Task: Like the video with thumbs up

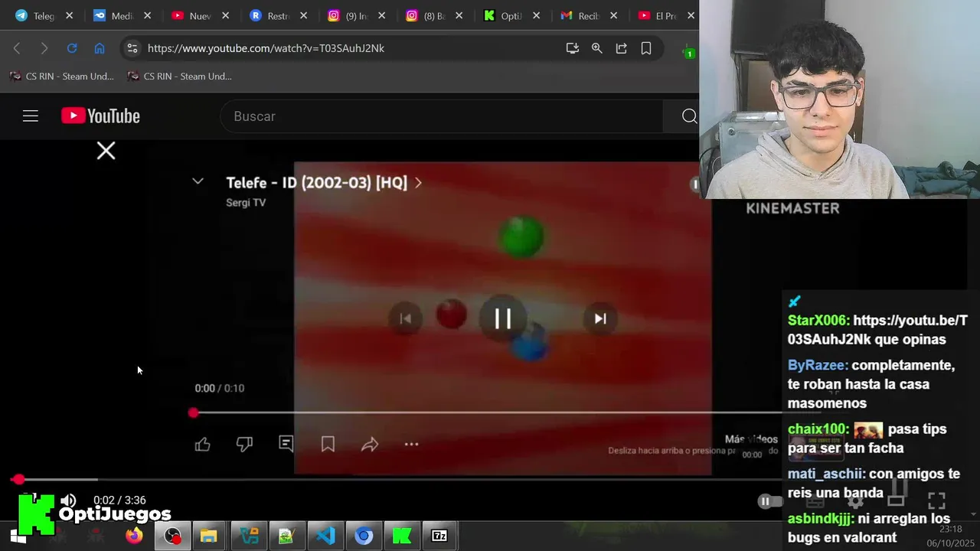Action: [x=202, y=444]
